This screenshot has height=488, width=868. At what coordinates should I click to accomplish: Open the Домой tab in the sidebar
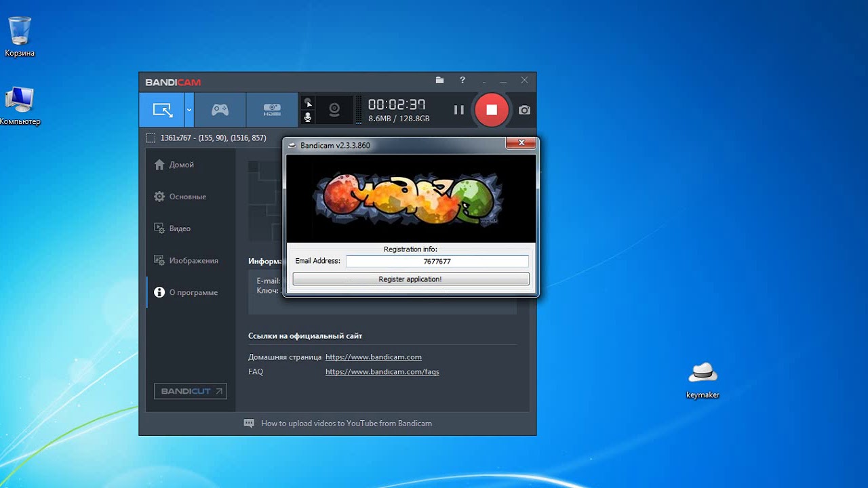191,165
